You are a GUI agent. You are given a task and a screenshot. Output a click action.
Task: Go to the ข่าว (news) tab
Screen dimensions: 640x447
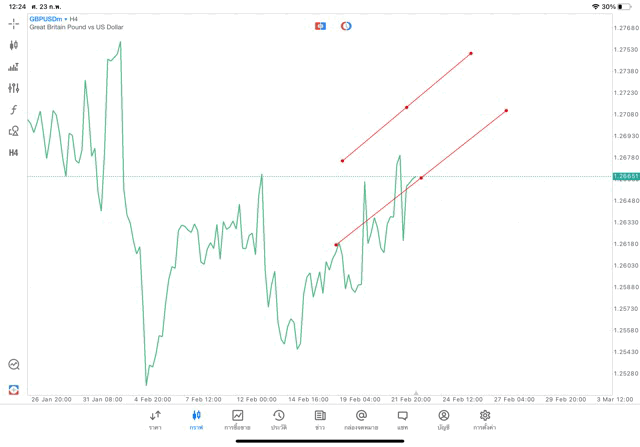click(x=320, y=419)
